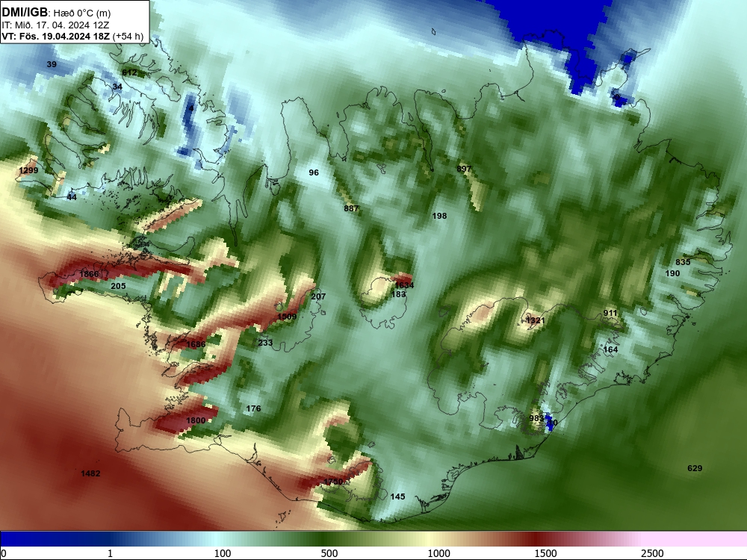Click the map value 198

(x=439, y=216)
